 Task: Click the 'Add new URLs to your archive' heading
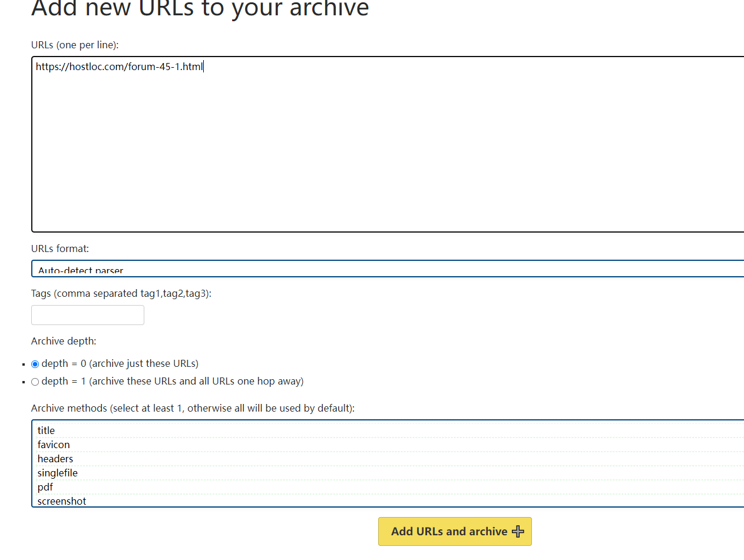click(x=200, y=9)
